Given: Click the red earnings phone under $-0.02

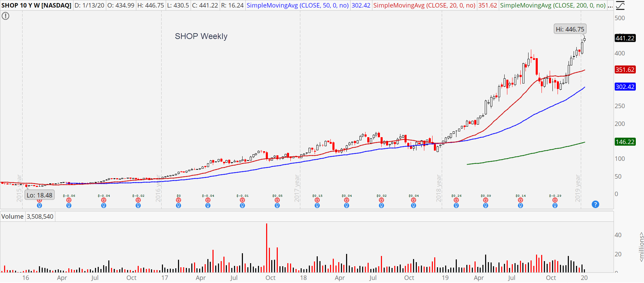Looking at the screenshot, I should (138, 200).
